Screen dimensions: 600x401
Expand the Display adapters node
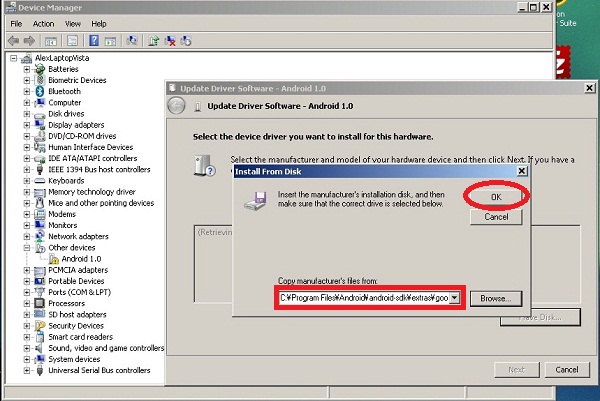(x=26, y=125)
